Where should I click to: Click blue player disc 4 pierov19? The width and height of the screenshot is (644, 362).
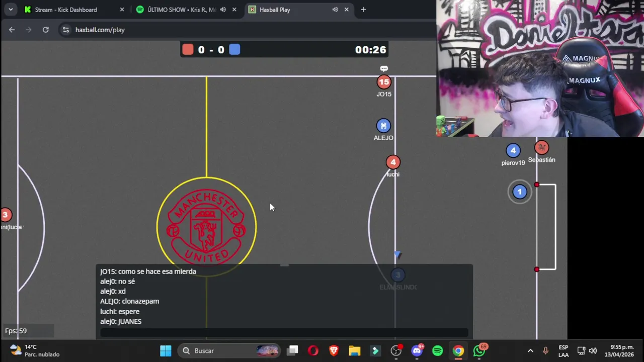(x=513, y=150)
